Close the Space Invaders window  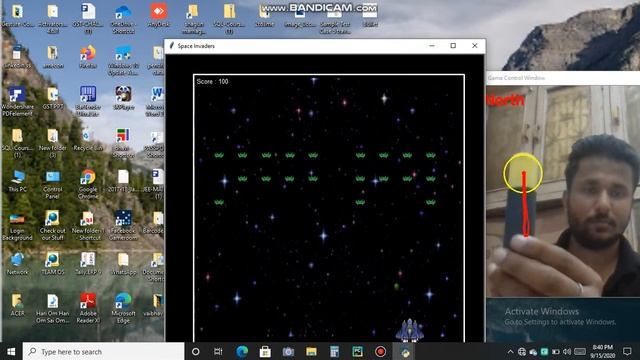[474, 46]
